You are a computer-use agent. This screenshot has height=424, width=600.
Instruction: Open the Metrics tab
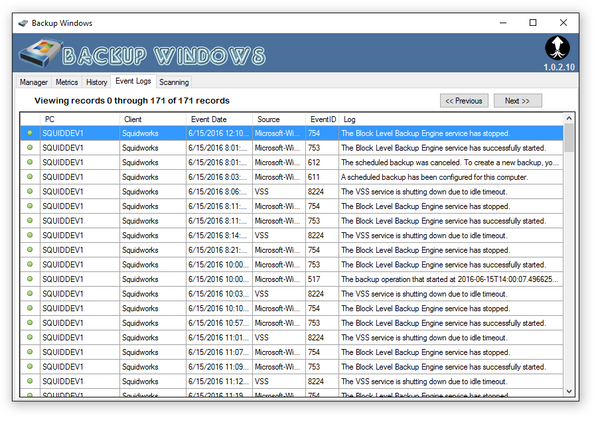click(67, 82)
